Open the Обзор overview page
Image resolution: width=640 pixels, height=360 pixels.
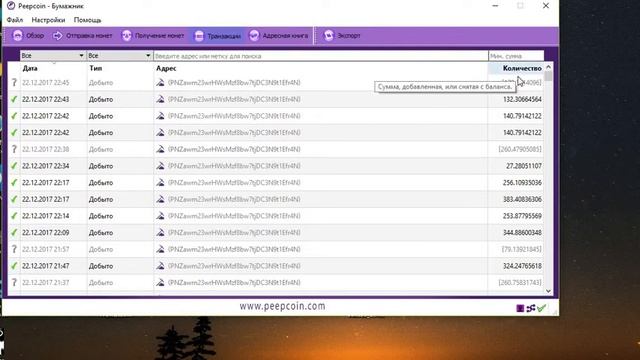point(28,36)
